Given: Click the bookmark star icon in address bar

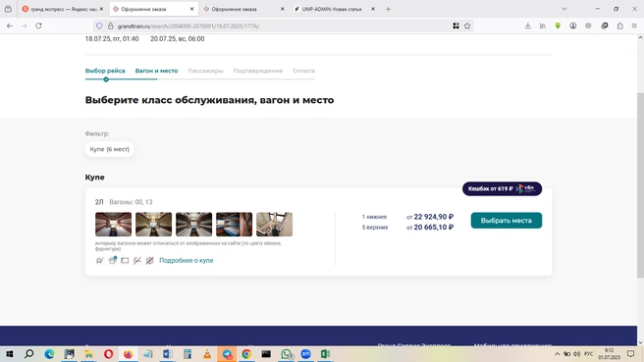Looking at the screenshot, I should click(467, 26).
